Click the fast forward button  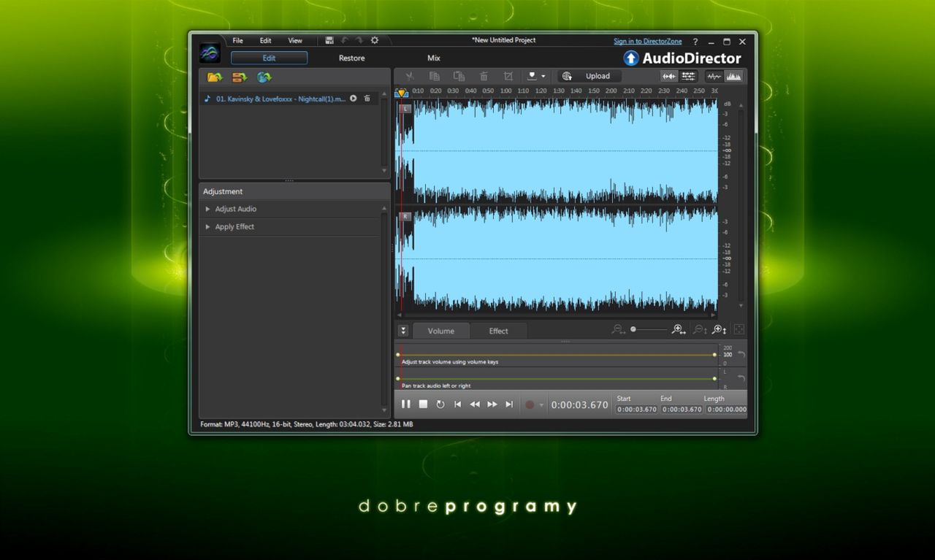pyautogui.click(x=492, y=404)
